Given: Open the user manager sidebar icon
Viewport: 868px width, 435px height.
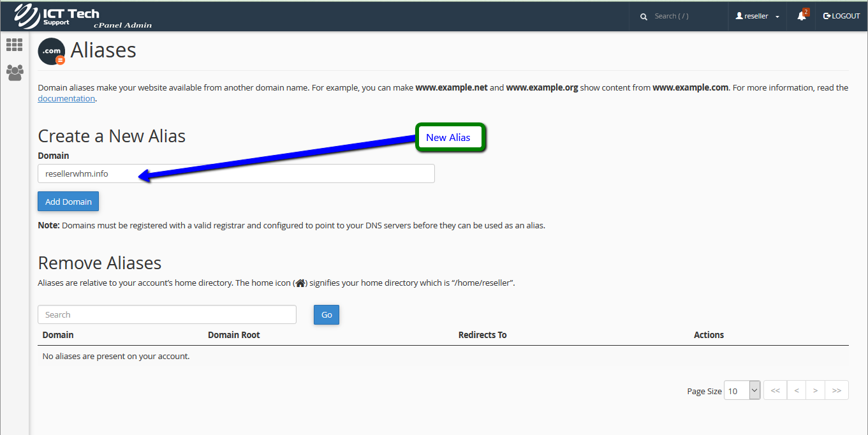Looking at the screenshot, I should click(14, 72).
